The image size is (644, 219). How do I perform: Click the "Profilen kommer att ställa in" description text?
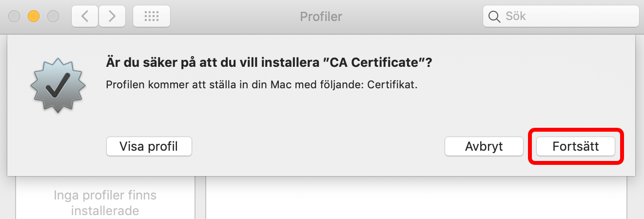pos(262,85)
